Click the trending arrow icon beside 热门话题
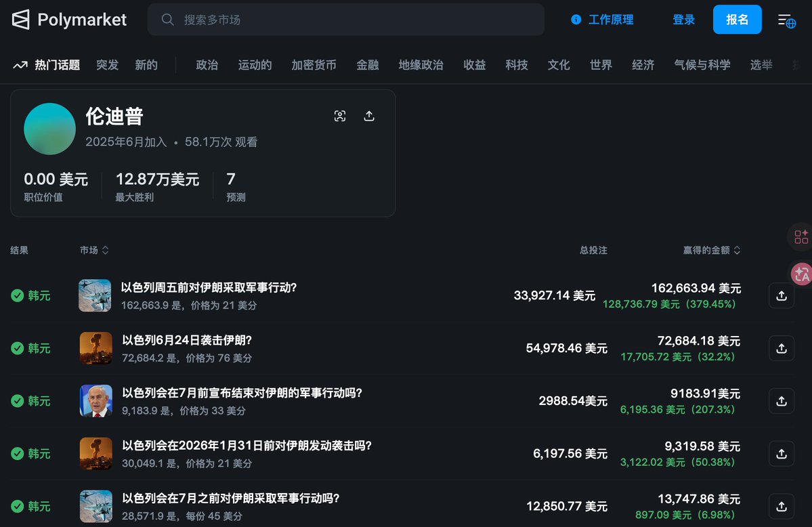This screenshot has height=527, width=812. 20,65
